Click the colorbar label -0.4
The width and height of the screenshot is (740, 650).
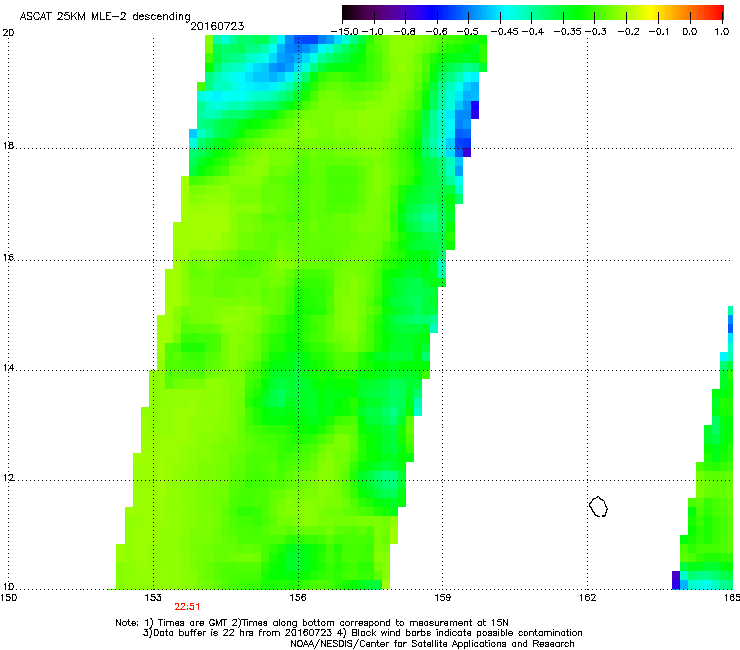pos(533,32)
